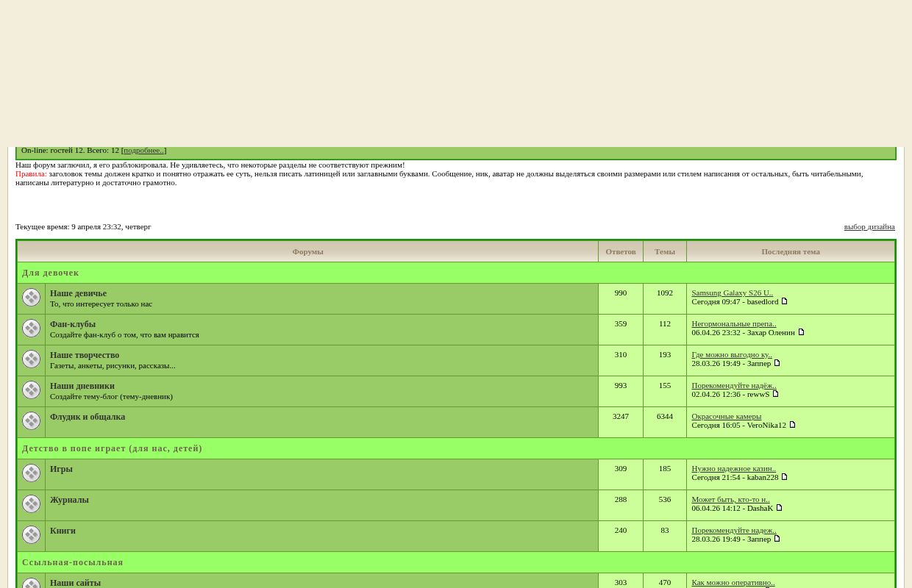Click the forum status icon beside Наше творчество

point(31,359)
